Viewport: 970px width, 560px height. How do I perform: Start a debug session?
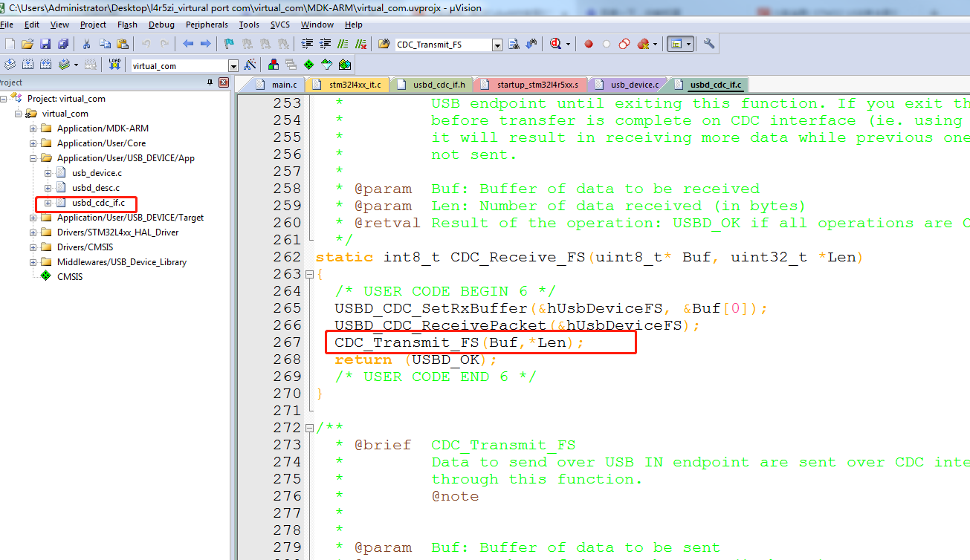(554, 44)
